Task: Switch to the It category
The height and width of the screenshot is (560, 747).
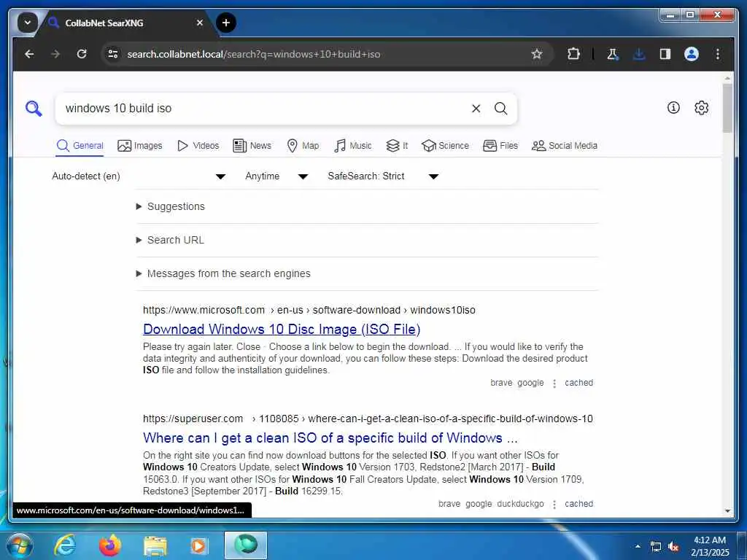Action: [397, 146]
